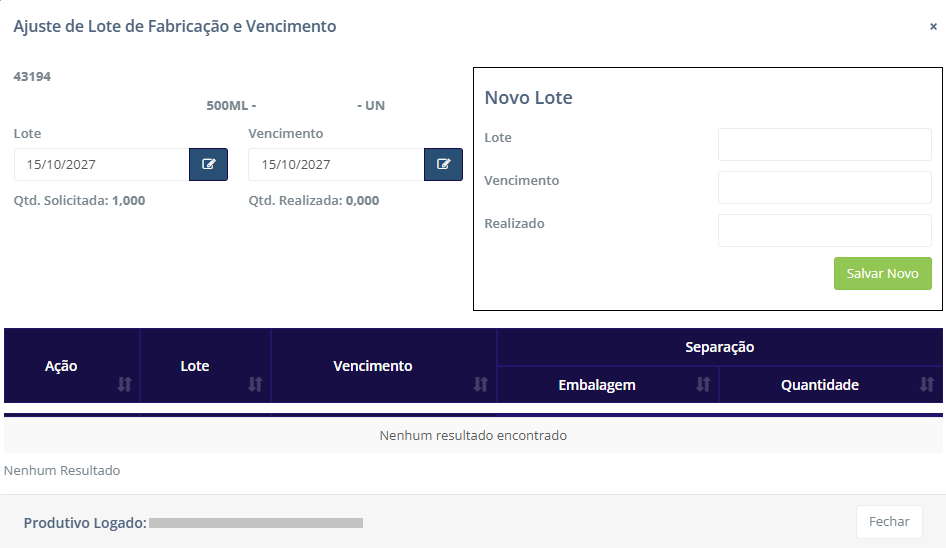Sort table by the Ação column arrows

point(125,384)
